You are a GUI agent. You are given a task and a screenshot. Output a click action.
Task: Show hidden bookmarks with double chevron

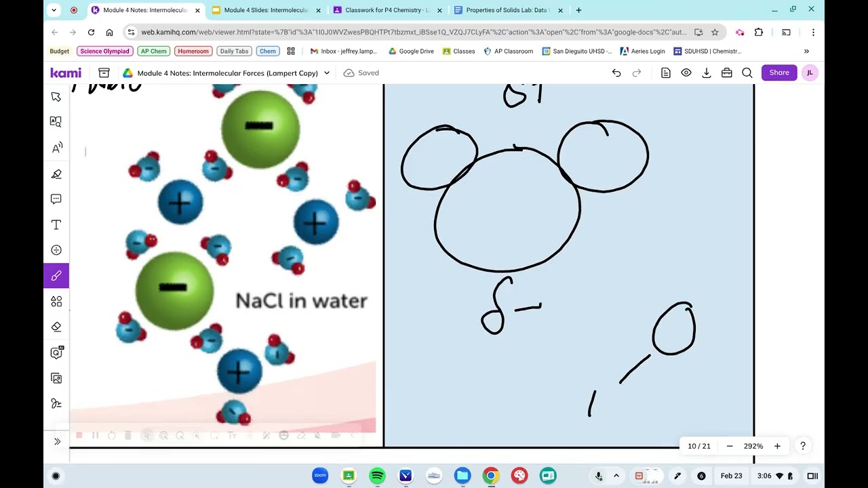(x=806, y=51)
